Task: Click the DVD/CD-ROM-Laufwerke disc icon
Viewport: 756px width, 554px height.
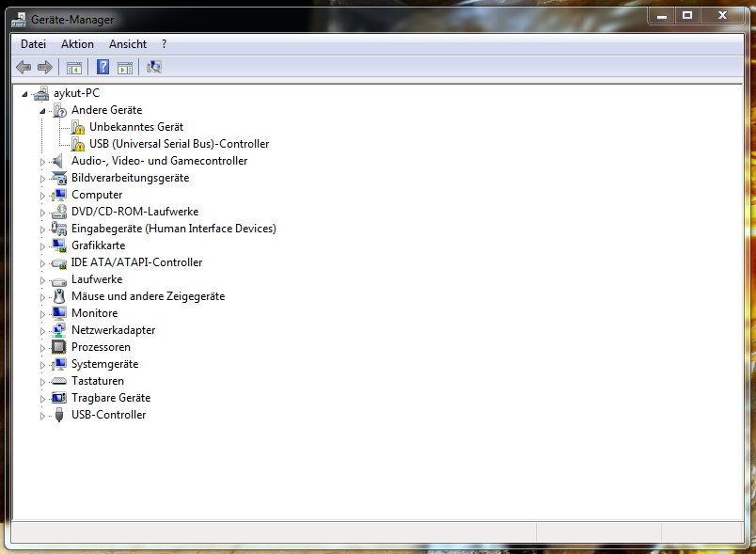Action: pyautogui.click(x=59, y=212)
